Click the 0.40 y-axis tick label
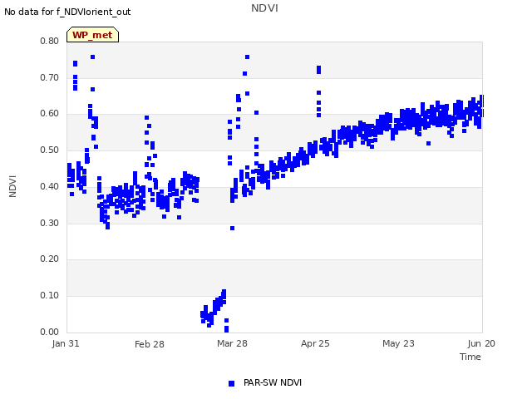This screenshot has height=399, width=532. point(50,186)
